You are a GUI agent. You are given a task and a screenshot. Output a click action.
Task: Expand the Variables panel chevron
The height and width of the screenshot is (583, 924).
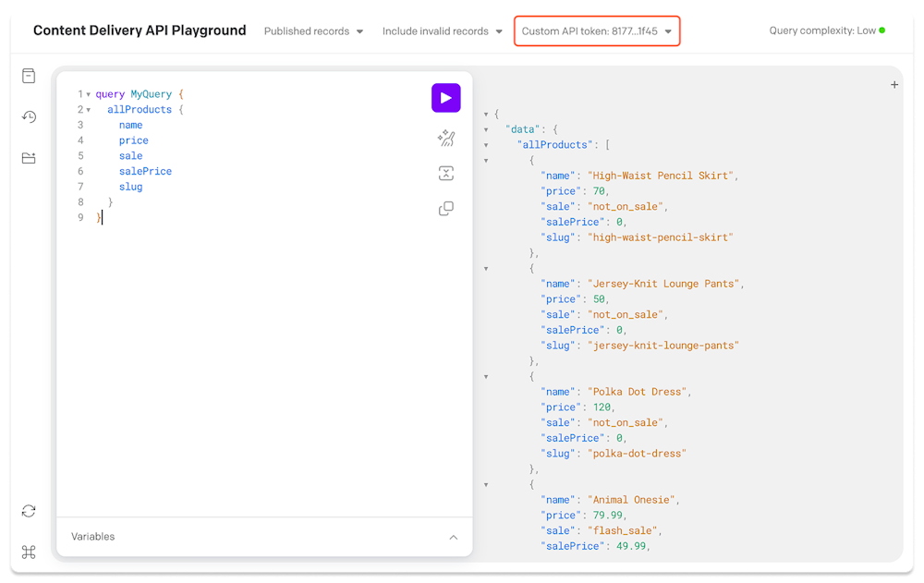point(453,537)
